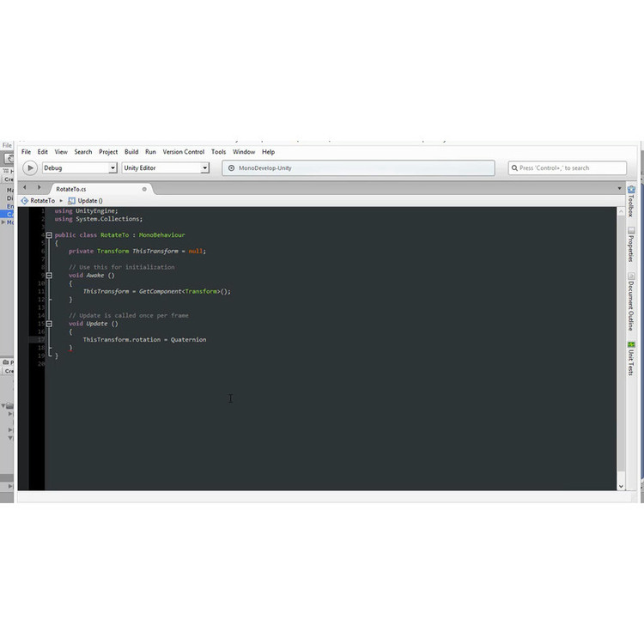Collapse the RotateTo class code fold

pyautogui.click(x=49, y=234)
